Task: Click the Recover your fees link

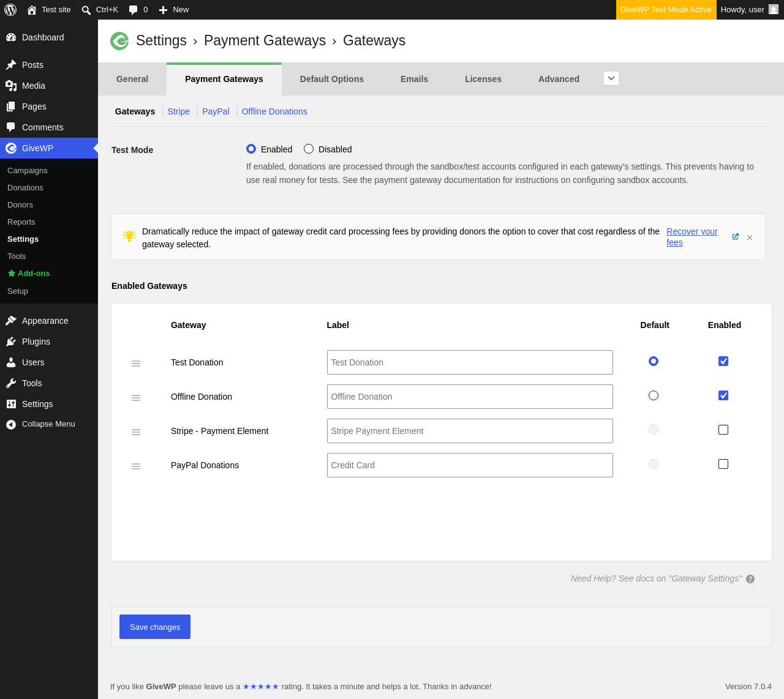Action: point(692,237)
